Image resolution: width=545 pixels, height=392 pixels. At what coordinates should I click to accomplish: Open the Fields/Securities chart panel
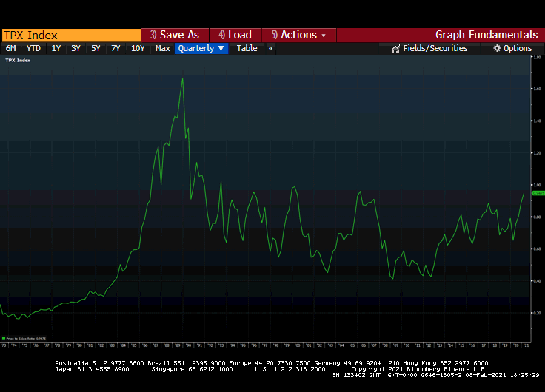pos(429,48)
